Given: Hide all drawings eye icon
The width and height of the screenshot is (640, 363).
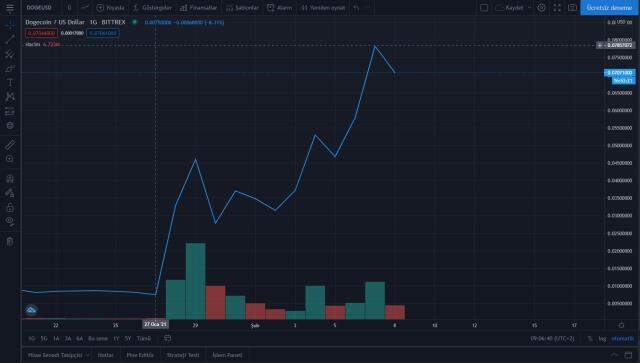Looking at the screenshot, I should 10,221.
